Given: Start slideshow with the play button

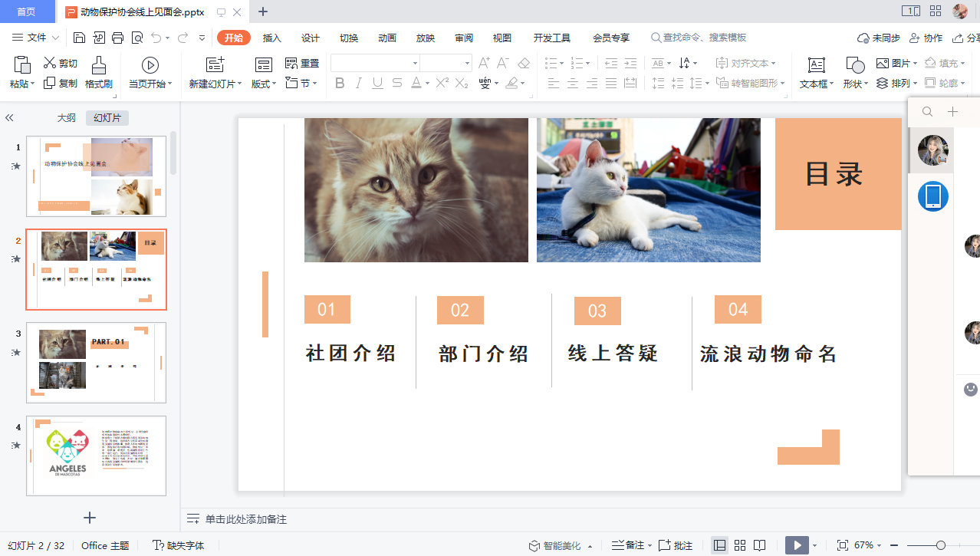Looking at the screenshot, I should (x=797, y=545).
